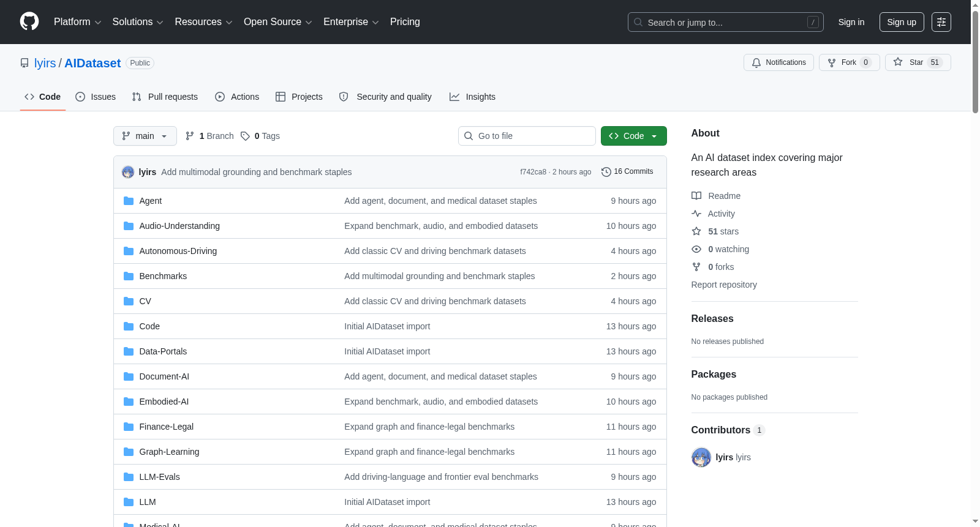Click 'Initial AIDataset import' for Code folder
Image resolution: width=980 pixels, height=527 pixels.
pos(387,326)
